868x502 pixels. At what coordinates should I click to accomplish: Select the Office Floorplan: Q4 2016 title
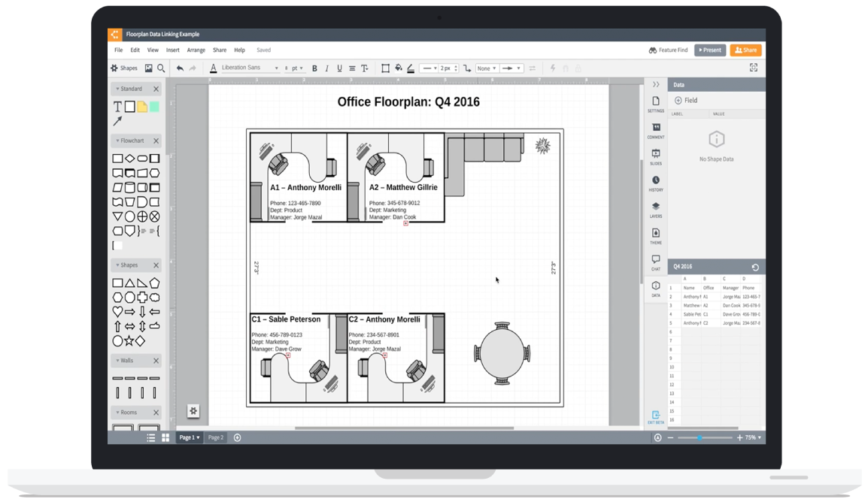click(408, 101)
